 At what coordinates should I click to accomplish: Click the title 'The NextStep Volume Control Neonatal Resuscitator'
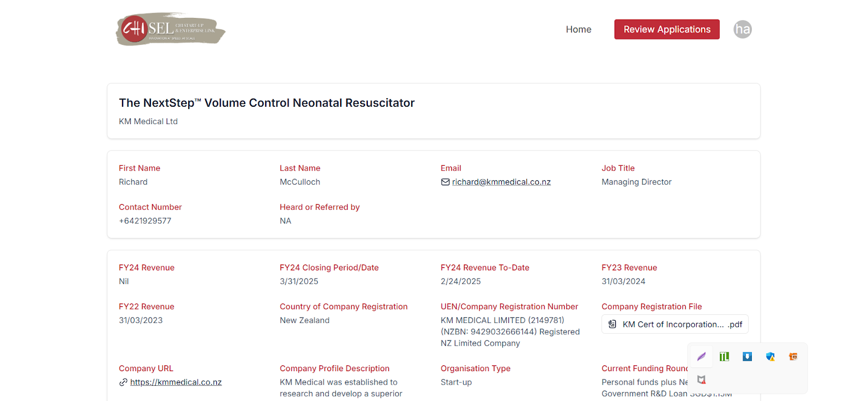coord(267,103)
